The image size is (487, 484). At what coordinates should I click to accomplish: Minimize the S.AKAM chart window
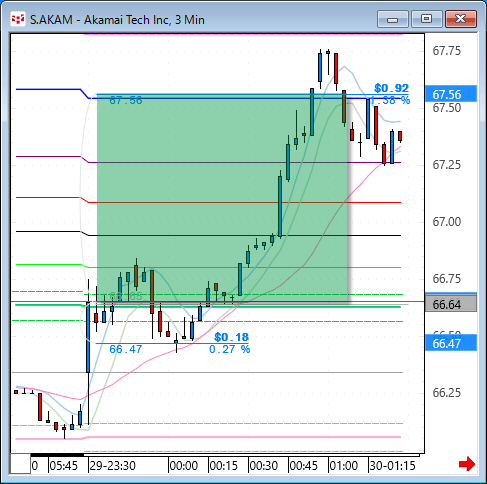(x=393, y=19)
